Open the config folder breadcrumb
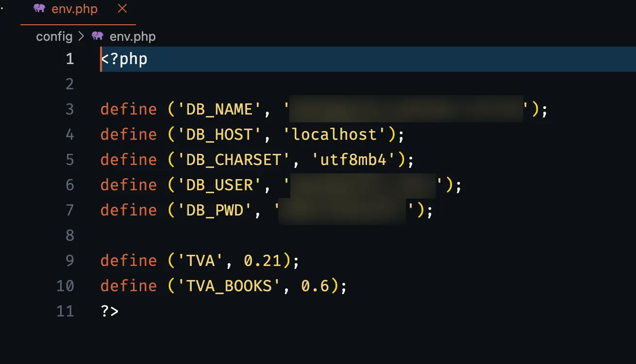This screenshot has height=364, width=636. (x=54, y=36)
